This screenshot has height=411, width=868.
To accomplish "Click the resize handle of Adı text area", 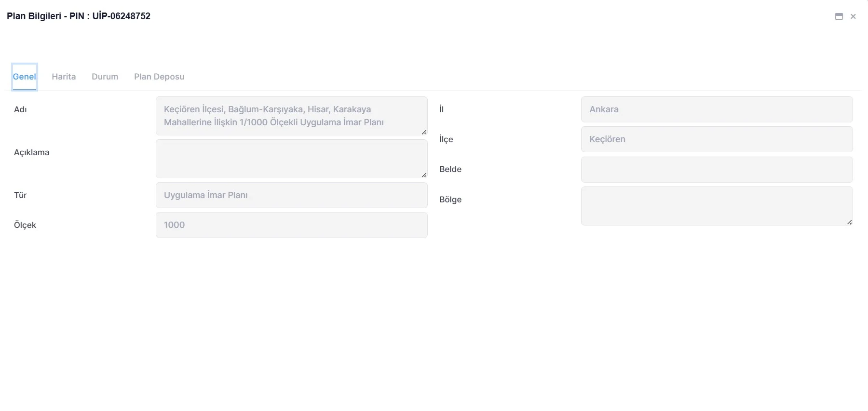I will (x=424, y=132).
